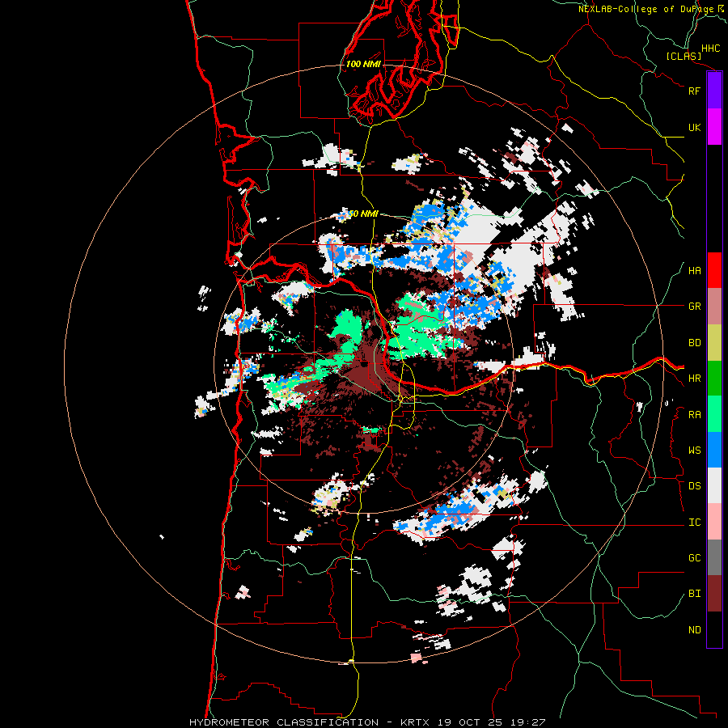Select the GR dusty pink legend swatch

(x=714, y=307)
